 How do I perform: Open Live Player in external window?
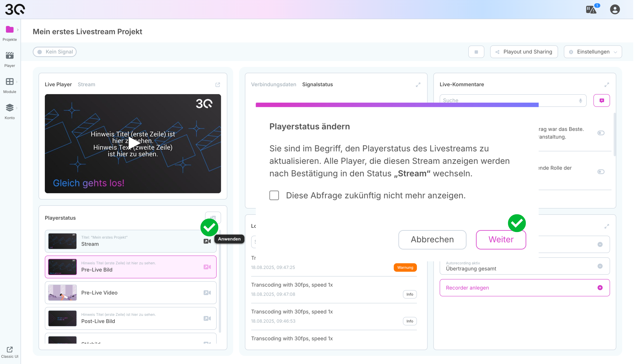tap(218, 85)
